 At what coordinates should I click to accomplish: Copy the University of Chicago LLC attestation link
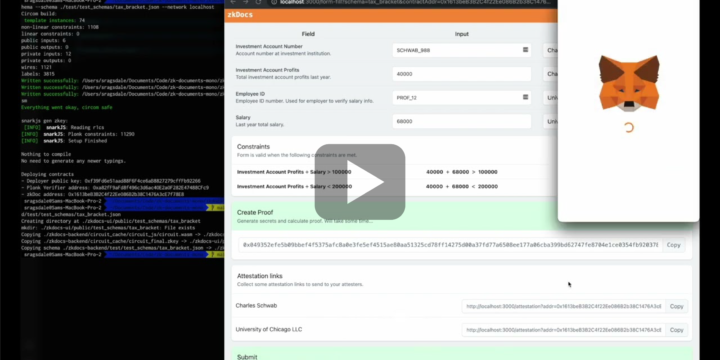[676, 330]
